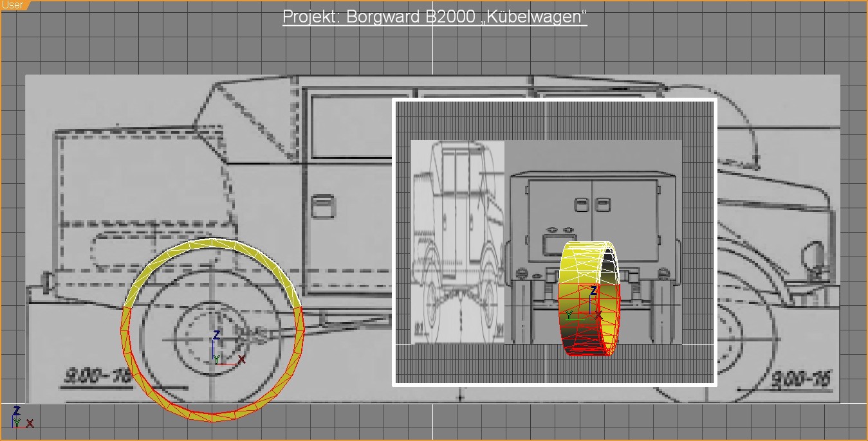
Task: Click the title "Projekt: Borgward B2000 „Kübelwagen“"
Action: point(434,17)
